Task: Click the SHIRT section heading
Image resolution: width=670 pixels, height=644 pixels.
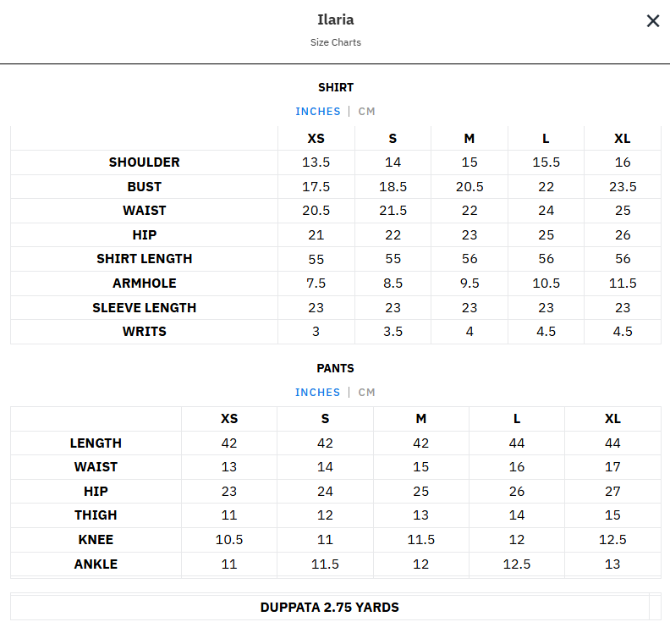Action: coord(336,87)
